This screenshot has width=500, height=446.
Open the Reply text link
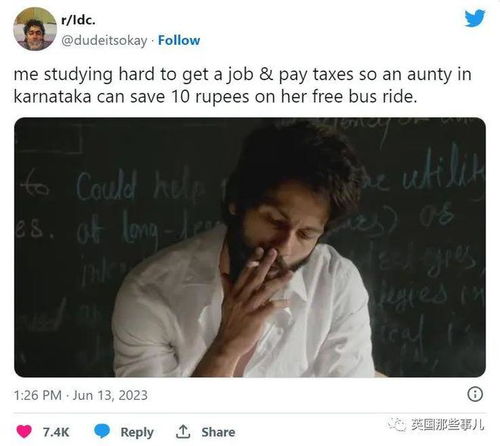(x=137, y=432)
